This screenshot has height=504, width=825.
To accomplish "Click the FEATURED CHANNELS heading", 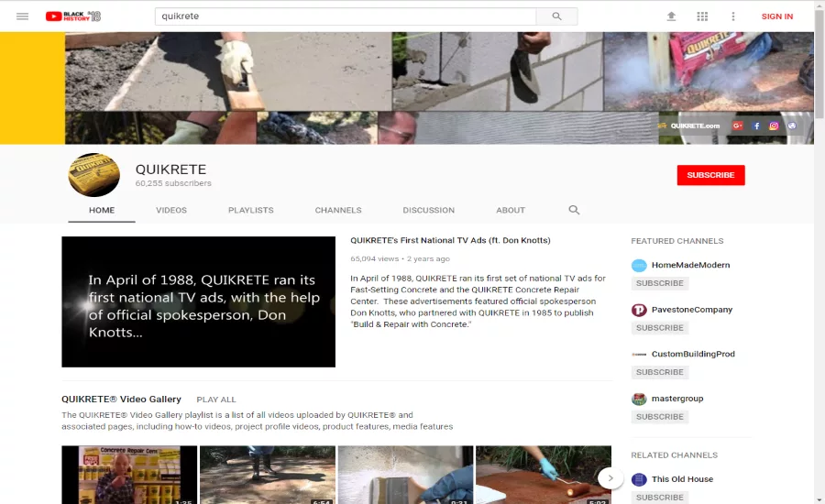I will tap(677, 241).
